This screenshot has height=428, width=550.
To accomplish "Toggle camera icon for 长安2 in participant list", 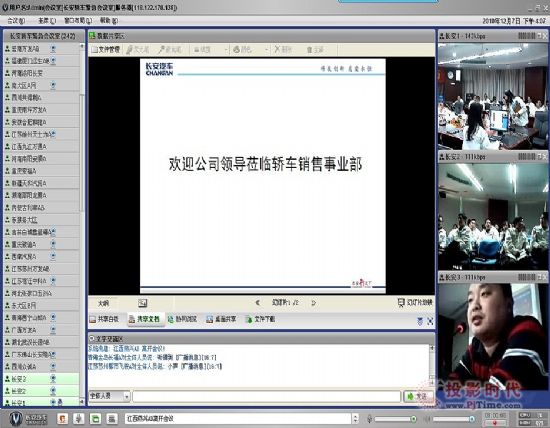I will click(53, 390).
